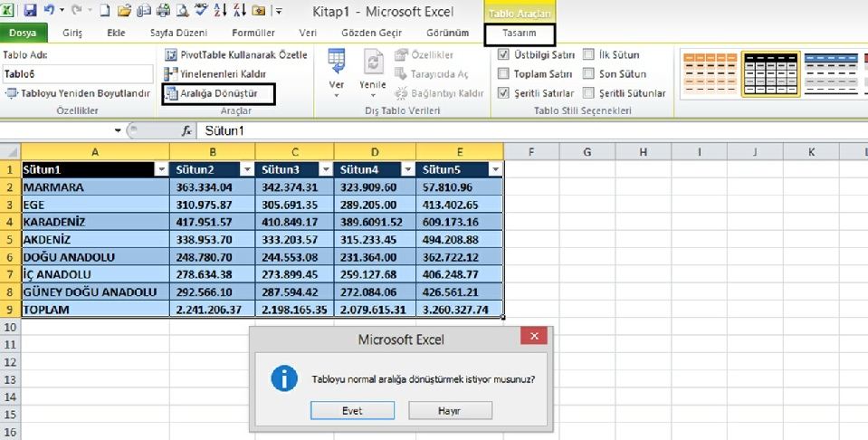Click the Excel application logo icon
This screenshot has width=868, height=440.
pos(8,10)
